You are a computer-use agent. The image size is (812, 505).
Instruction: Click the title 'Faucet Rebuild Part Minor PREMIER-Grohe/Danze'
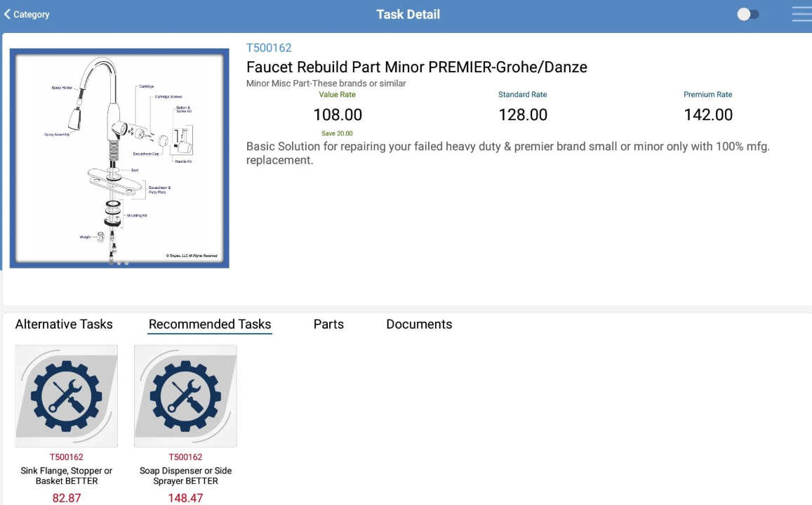416,67
